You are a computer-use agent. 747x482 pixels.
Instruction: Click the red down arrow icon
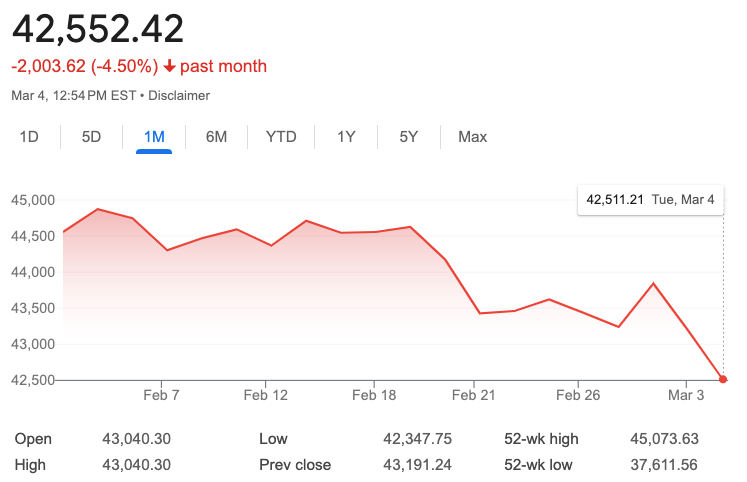(x=170, y=67)
